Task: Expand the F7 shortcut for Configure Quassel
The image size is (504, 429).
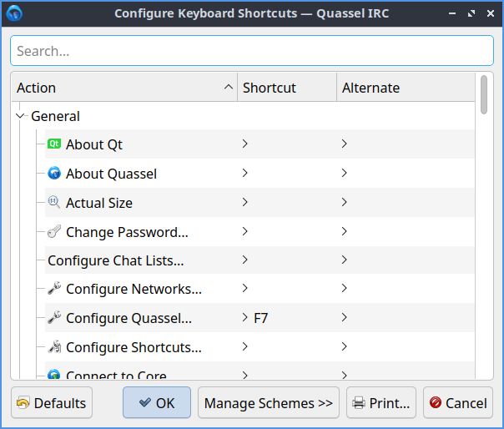Action: [245, 318]
